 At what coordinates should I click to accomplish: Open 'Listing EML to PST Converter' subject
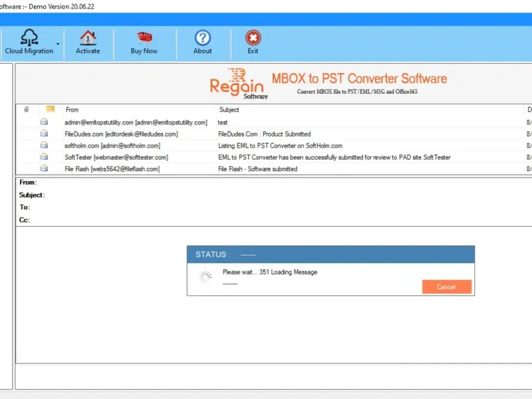click(280, 146)
